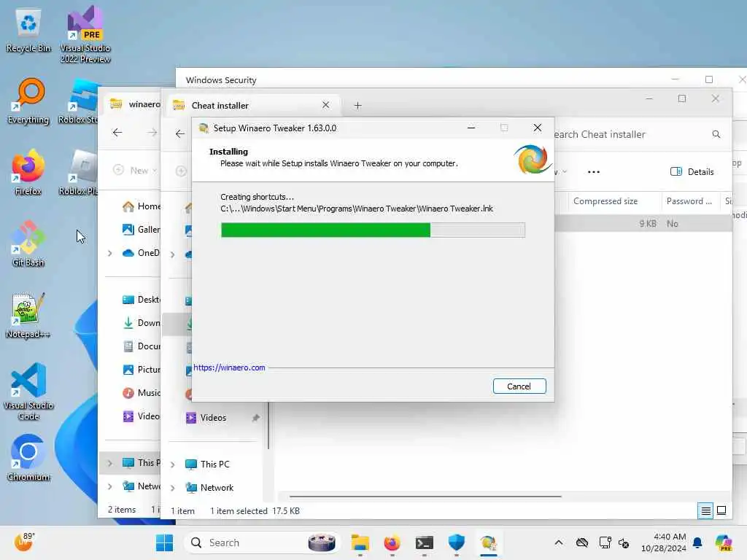
Task: Go back in the Cheat installer window
Action: coord(179,134)
